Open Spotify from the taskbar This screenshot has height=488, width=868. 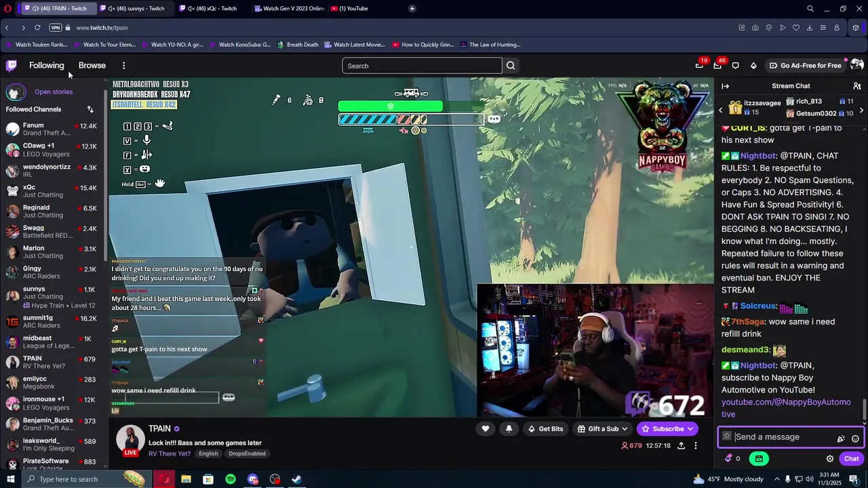pyautogui.click(x=231, y=479)
